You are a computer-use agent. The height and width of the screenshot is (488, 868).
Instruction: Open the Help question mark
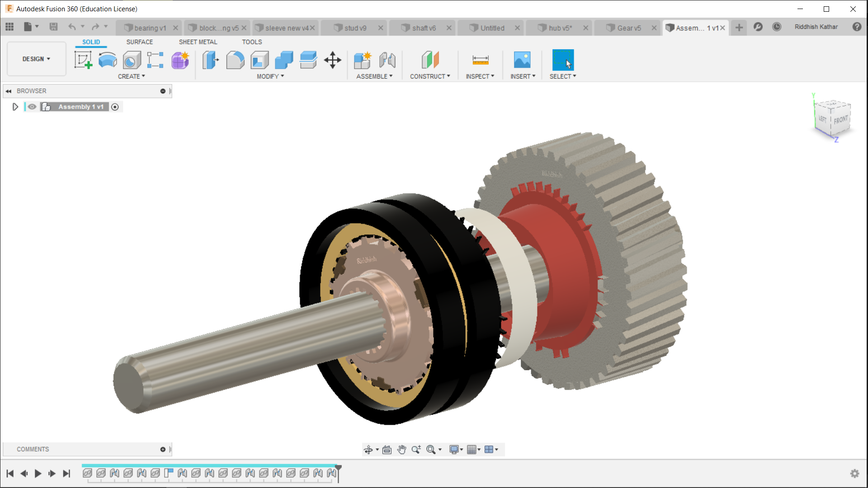click(857, 27)
